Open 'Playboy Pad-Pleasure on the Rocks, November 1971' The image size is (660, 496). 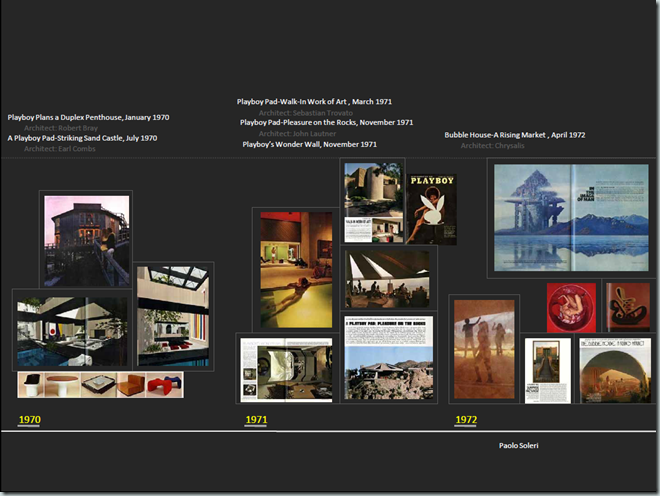pyautogui.click(x=326, y=123)
